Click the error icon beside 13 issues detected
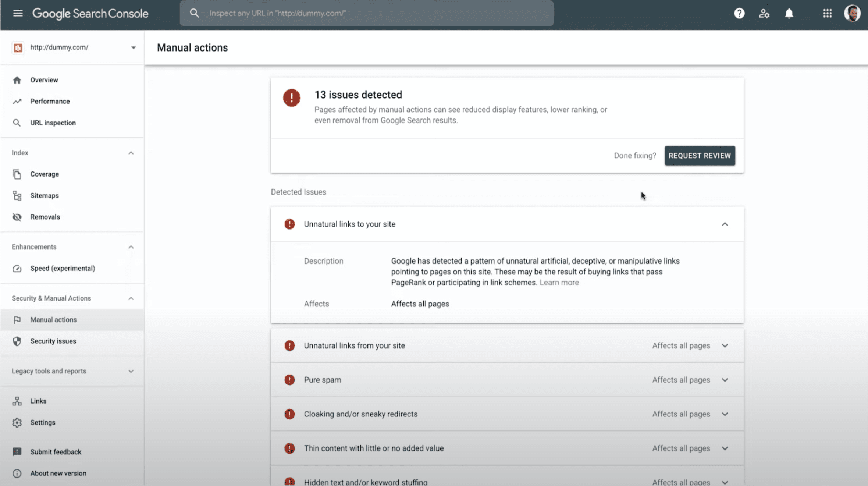868x486 pixels. 292,98
